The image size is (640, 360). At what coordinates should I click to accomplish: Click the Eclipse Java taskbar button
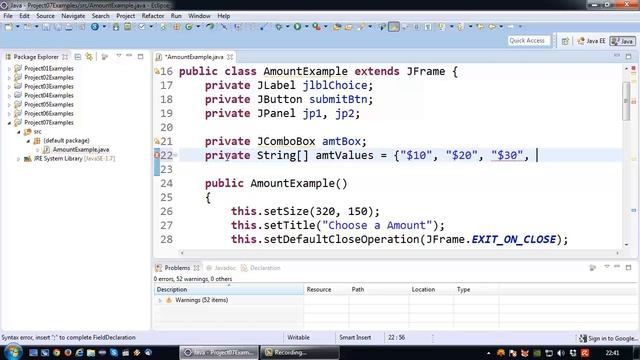click(219, 352)
